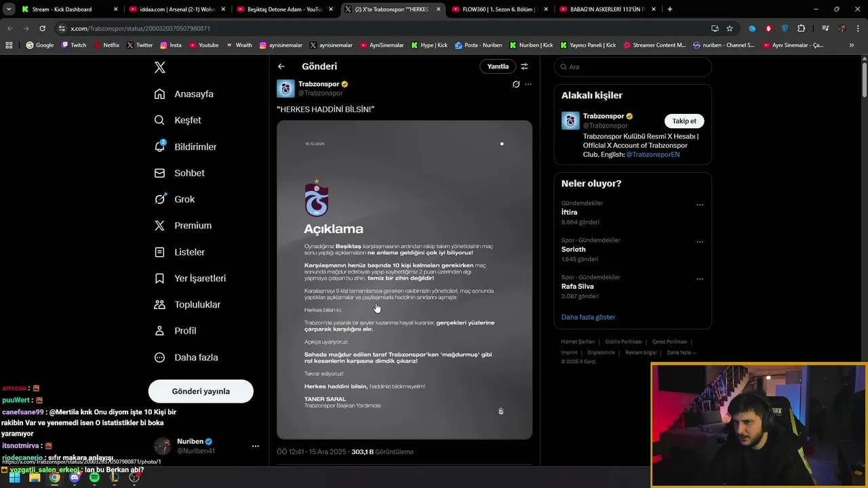Open Windows Start menu

[14, 477]
